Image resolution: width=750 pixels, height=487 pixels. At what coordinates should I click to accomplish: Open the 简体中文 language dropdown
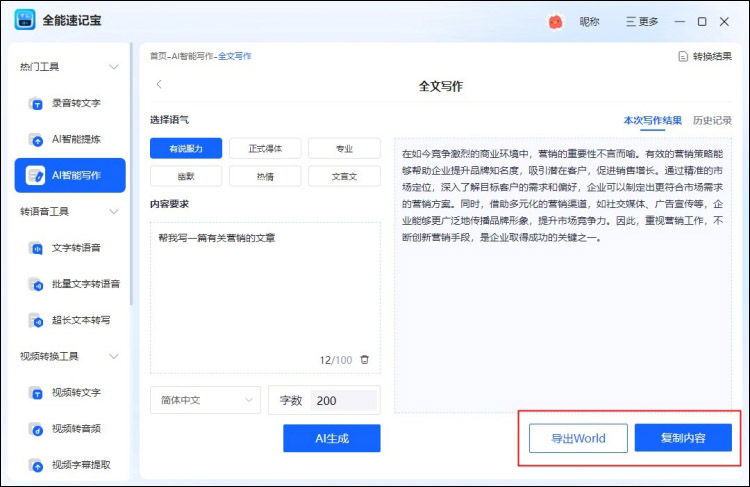click(206, 400)
